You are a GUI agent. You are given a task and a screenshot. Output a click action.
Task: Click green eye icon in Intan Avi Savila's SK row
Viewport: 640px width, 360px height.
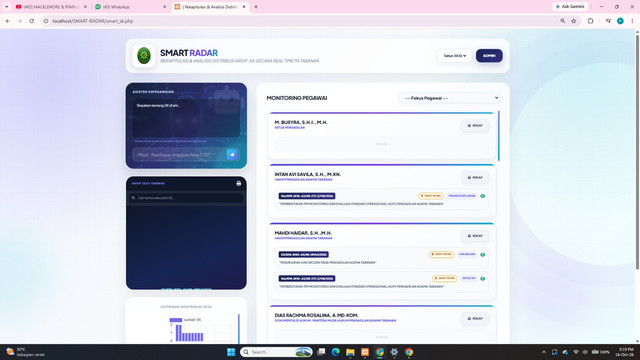tap(482, 196)
